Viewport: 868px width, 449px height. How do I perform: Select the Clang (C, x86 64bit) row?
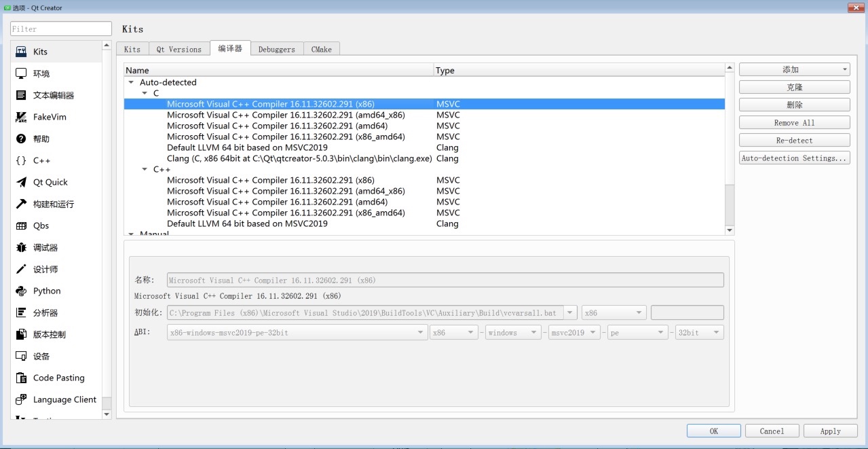[x=424, y=158]
